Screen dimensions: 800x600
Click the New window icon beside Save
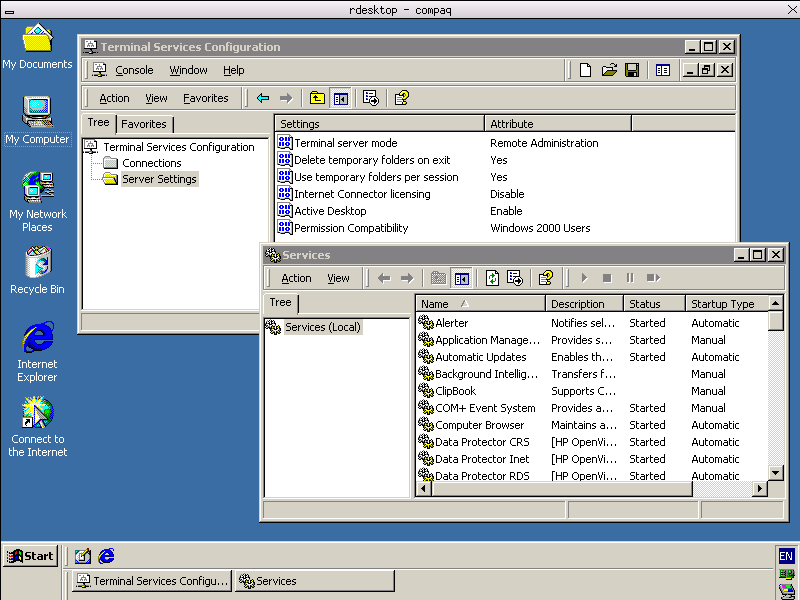pos(662,70)
